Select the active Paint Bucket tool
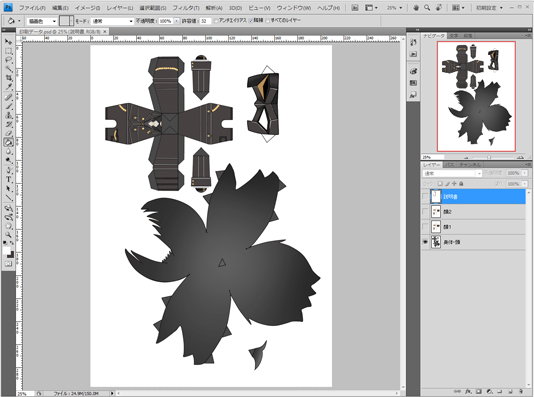The height and width of the screenshot is (397, 534). tap(9, 142)
